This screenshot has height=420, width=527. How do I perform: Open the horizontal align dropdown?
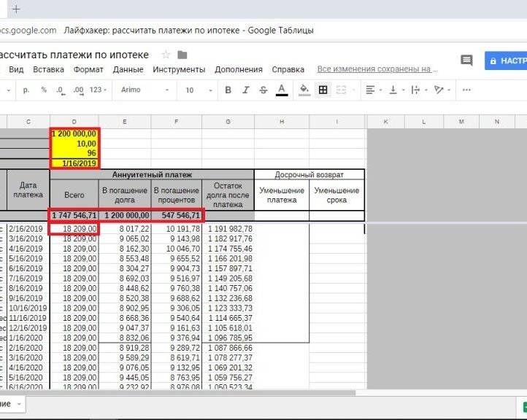tap(373, 90)
